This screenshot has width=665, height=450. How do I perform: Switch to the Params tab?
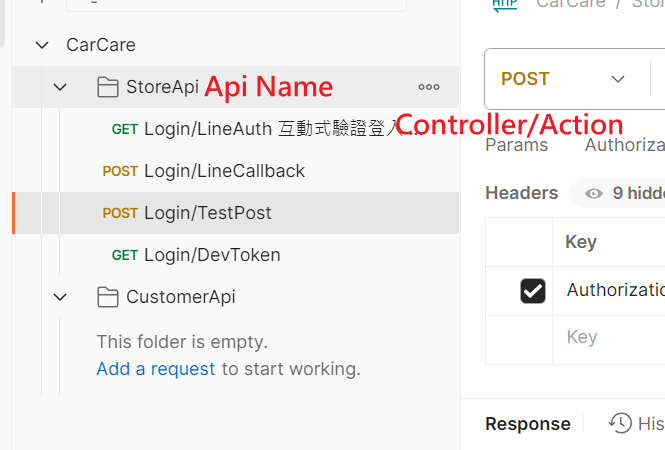point(516,145)
